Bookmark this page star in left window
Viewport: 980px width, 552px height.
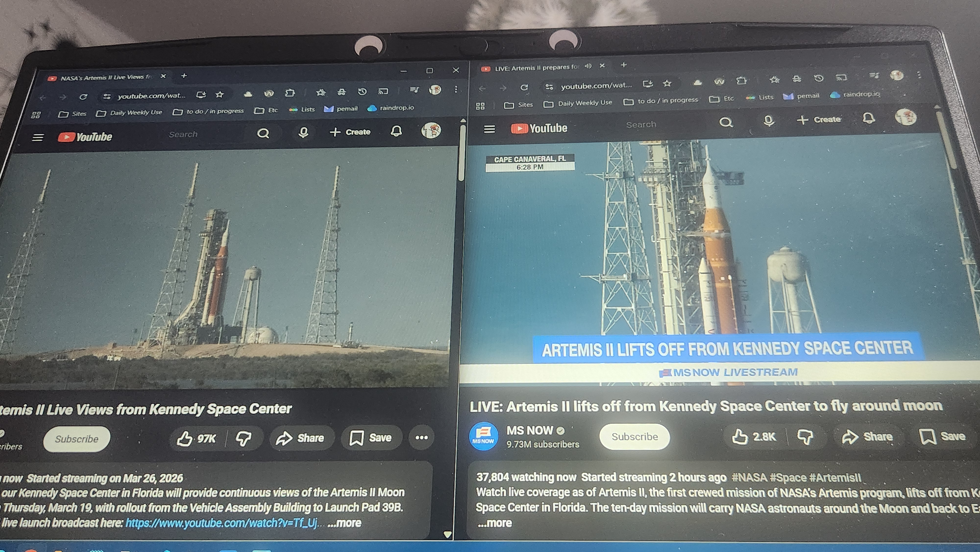(220, 94)
